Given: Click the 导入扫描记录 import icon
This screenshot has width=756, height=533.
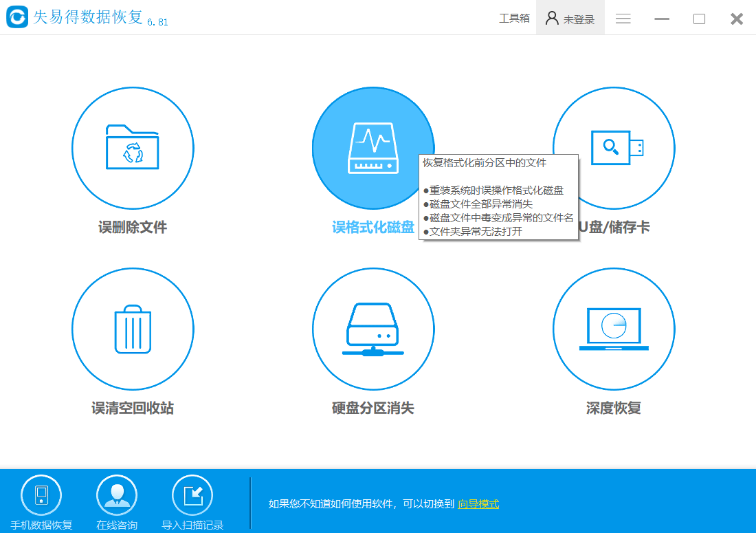Looking at the screenshot, I should [x=192, y=495].
